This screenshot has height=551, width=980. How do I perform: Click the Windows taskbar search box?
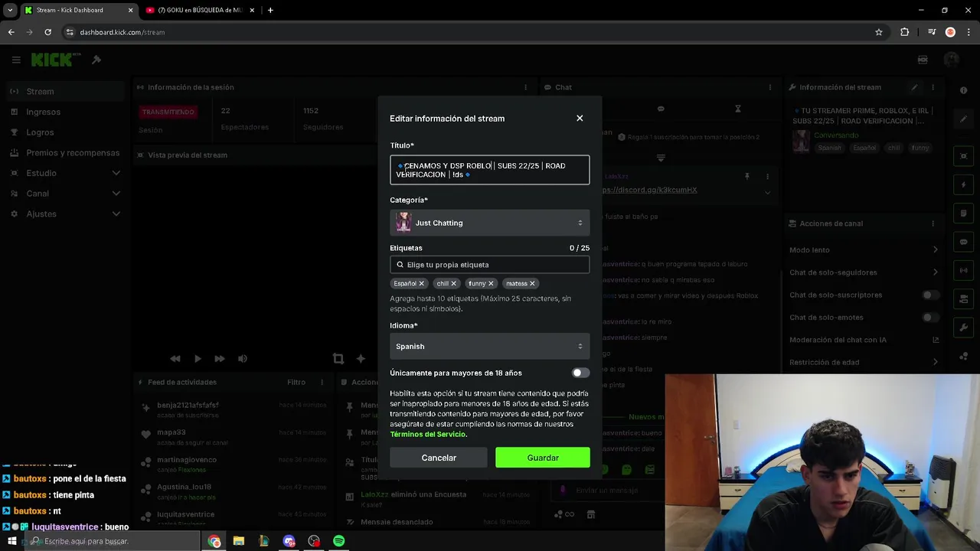click(x=113, y=541)
